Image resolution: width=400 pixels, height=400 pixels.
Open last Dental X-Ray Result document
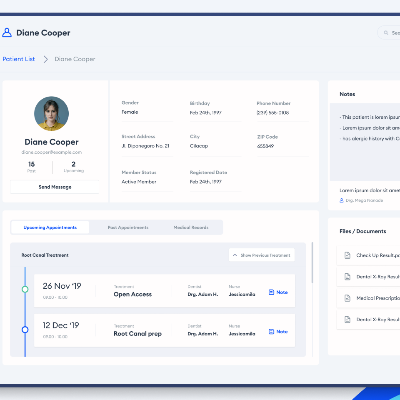click(x=368, y=319)
